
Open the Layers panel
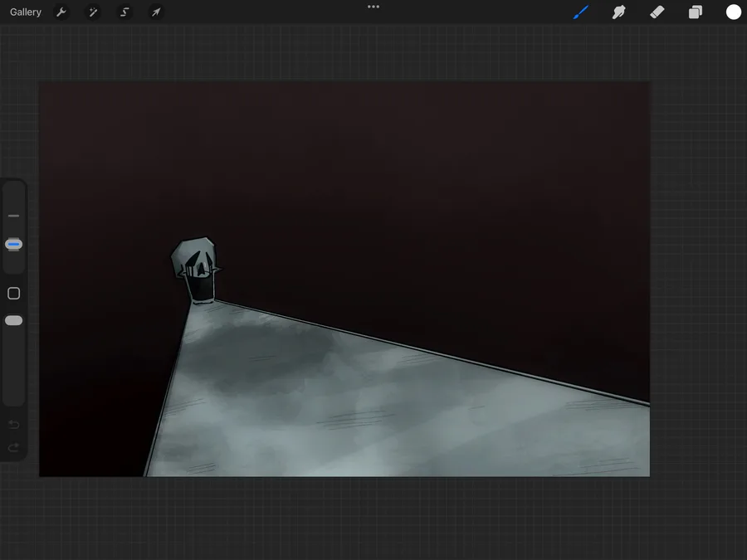pos(695,12)
